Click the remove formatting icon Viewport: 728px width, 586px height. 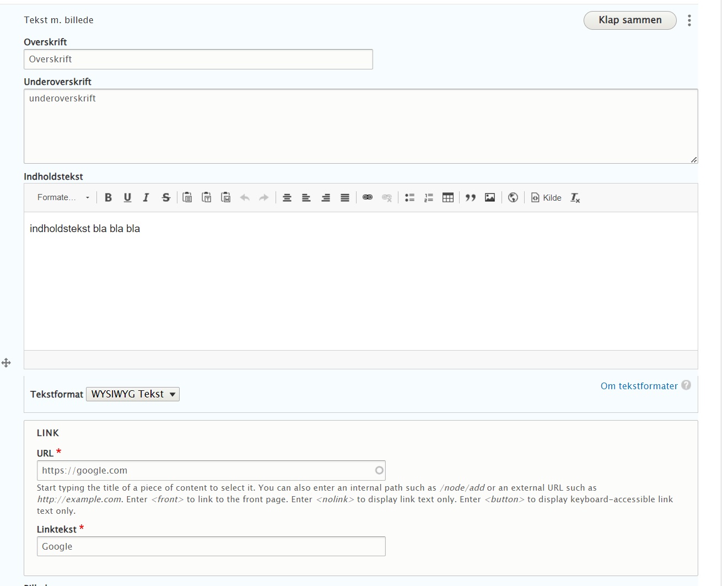tap(575, 197)
